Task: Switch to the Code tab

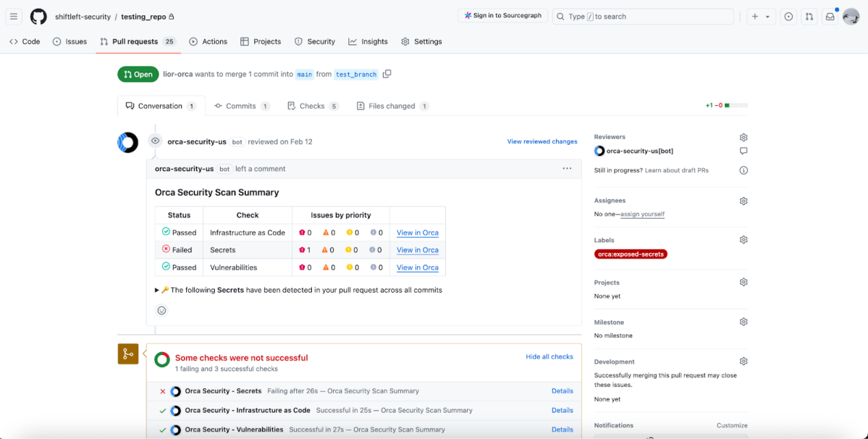Action: tap(25, 41)
